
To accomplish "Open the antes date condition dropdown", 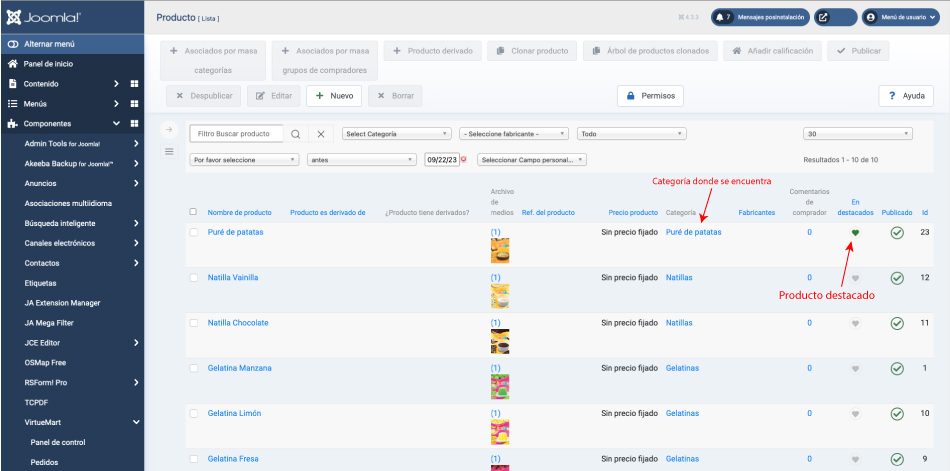I will point(362,160).
